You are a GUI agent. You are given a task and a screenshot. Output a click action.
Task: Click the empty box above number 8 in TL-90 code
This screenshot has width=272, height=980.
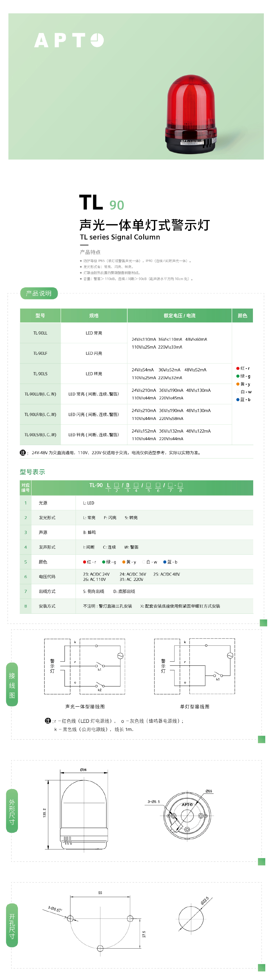[181, 485]
